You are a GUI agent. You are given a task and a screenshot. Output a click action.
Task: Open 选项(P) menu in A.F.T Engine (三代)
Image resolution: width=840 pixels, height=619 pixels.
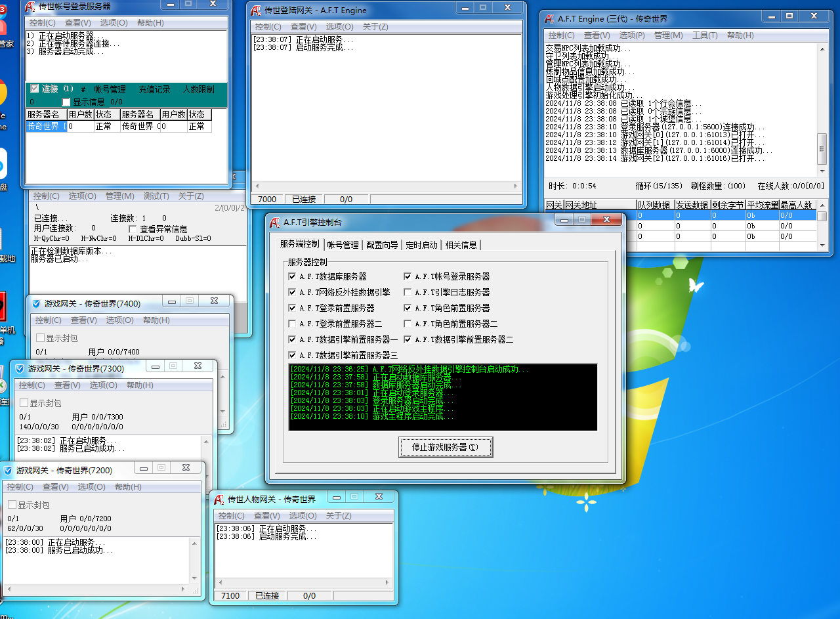click(632, 35)
